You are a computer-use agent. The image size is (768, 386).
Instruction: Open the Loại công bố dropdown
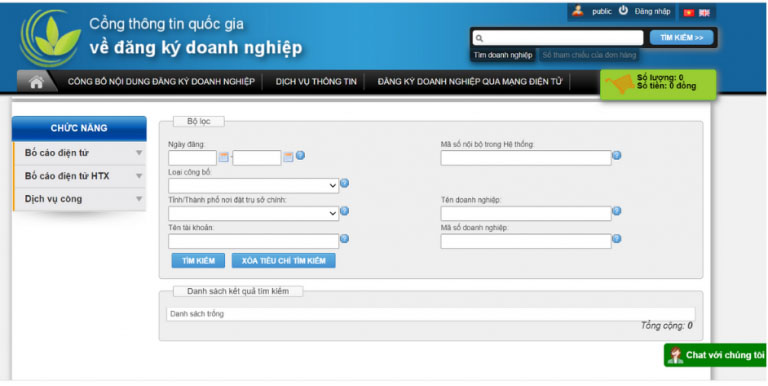253,186
